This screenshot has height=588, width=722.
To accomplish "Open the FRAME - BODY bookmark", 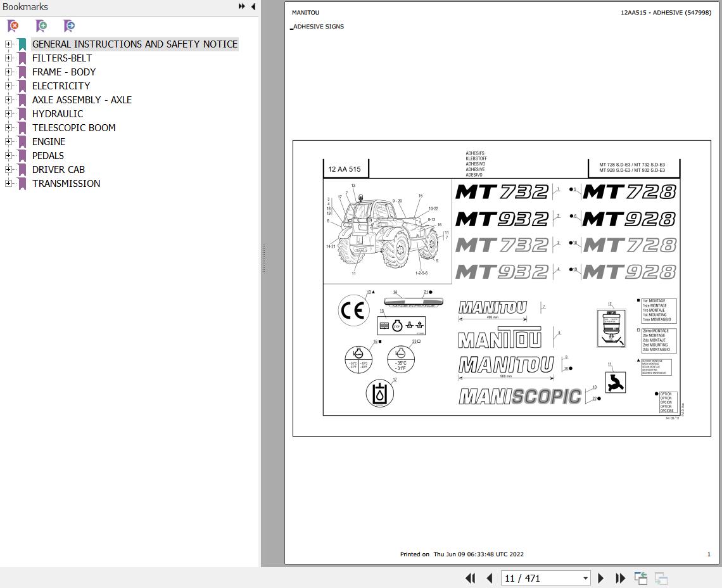I will 64,72.
